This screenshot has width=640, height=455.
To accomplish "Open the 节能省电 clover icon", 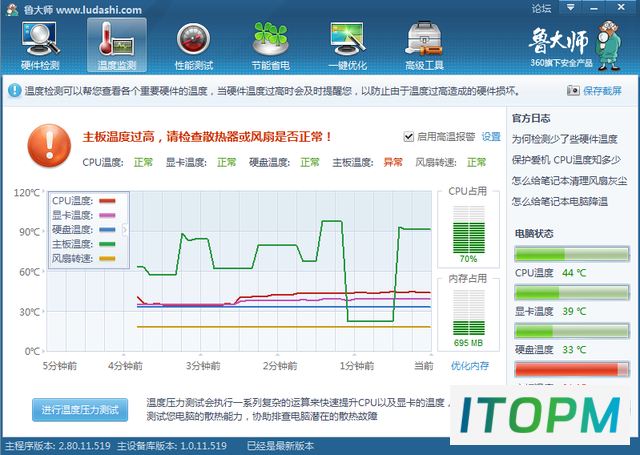I will click(x=271, y=45).
